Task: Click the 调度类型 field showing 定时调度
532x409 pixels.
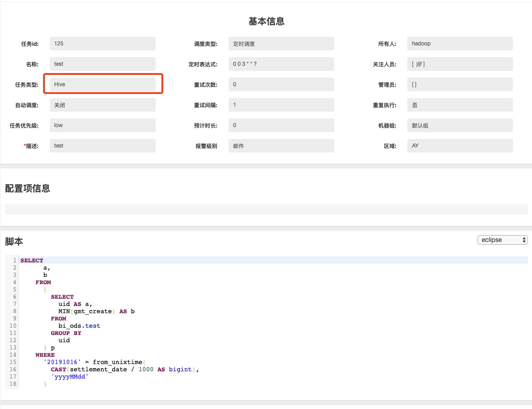Action: pos(281,44)
